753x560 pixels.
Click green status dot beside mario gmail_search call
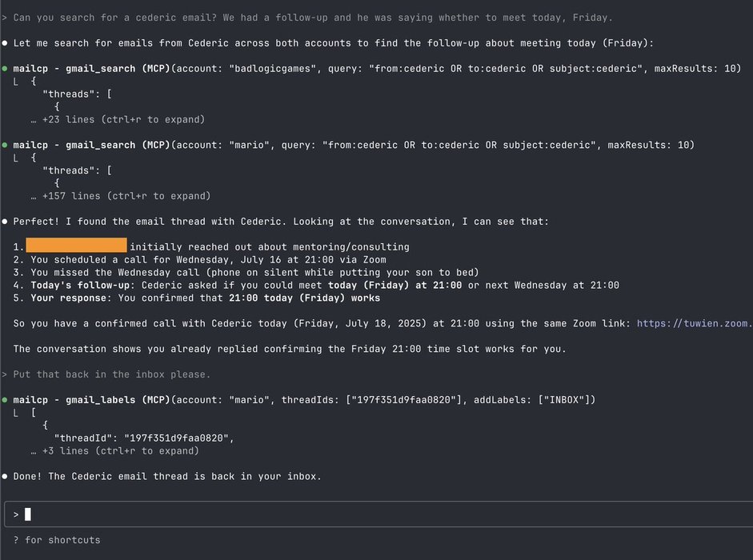[x=5, y=145]
